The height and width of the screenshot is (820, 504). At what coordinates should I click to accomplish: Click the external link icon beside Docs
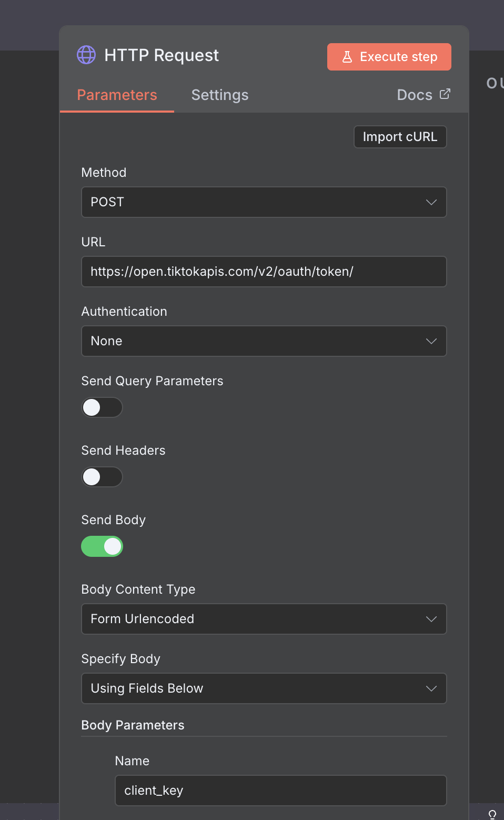pyautogui.click(x=445, y=94)
